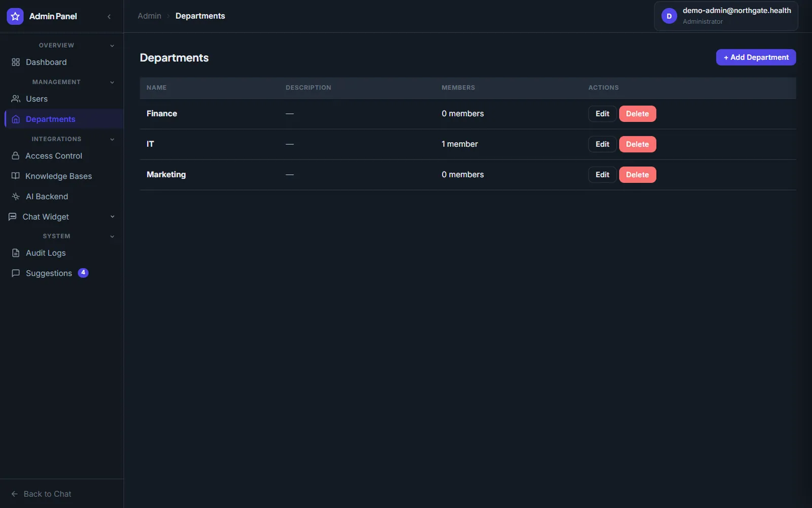Screen dimensions: 812x508
Task: Select Departments in the sidebar
Action: click(64, 119)
